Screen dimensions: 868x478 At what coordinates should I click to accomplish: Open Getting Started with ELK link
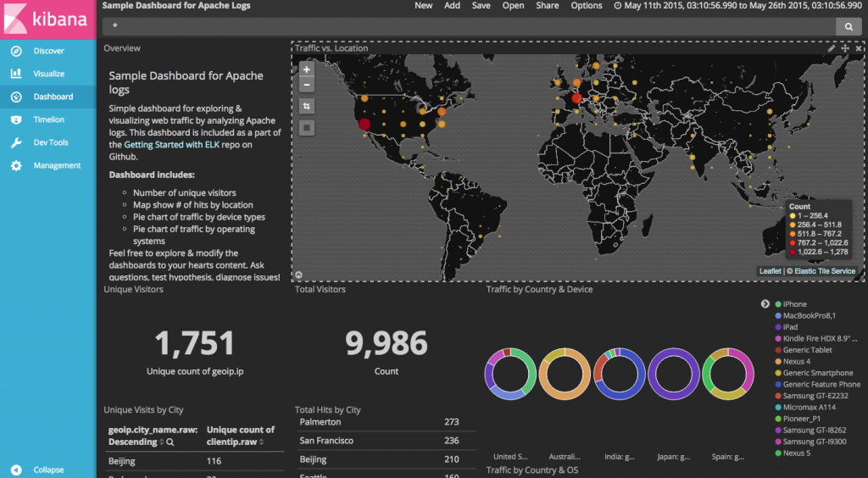[171, 144]
